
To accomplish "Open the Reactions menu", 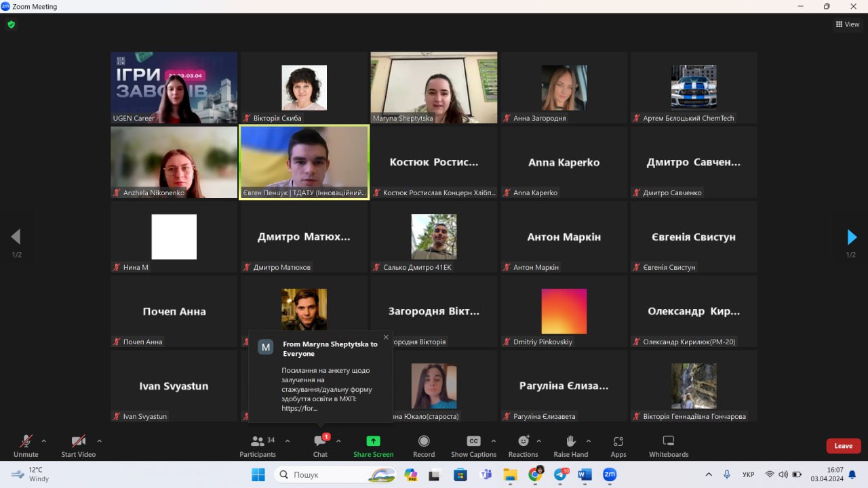I will (523, 446).
